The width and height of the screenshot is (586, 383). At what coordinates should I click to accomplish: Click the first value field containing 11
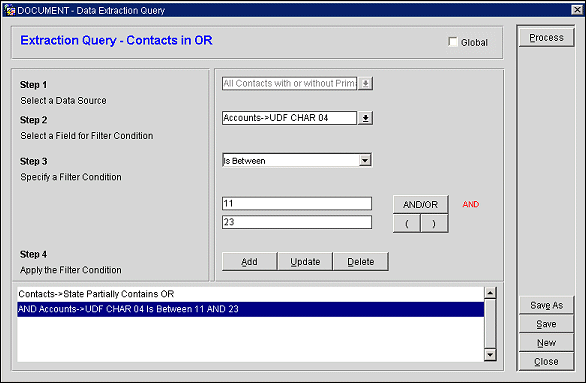(297, 204)
